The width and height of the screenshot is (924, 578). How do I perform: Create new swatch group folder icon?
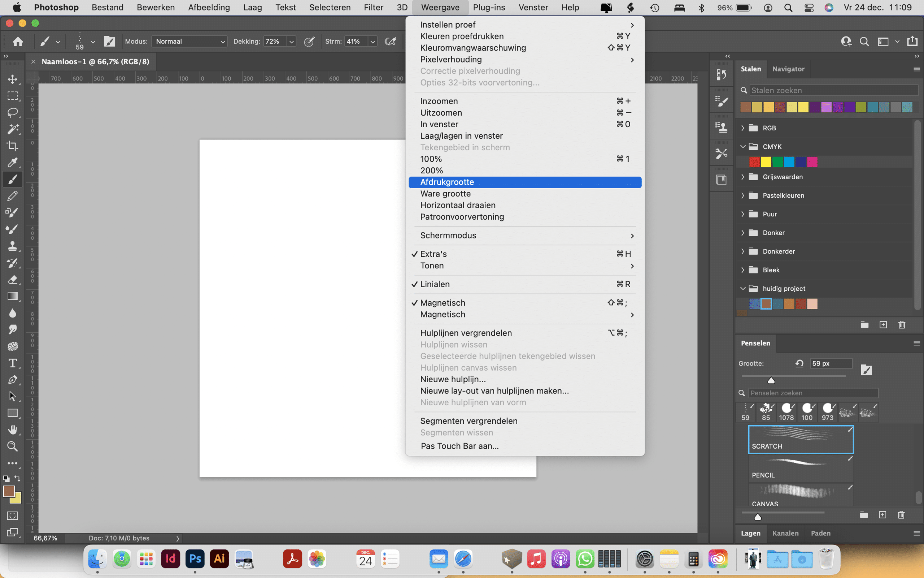coord(864,324)
